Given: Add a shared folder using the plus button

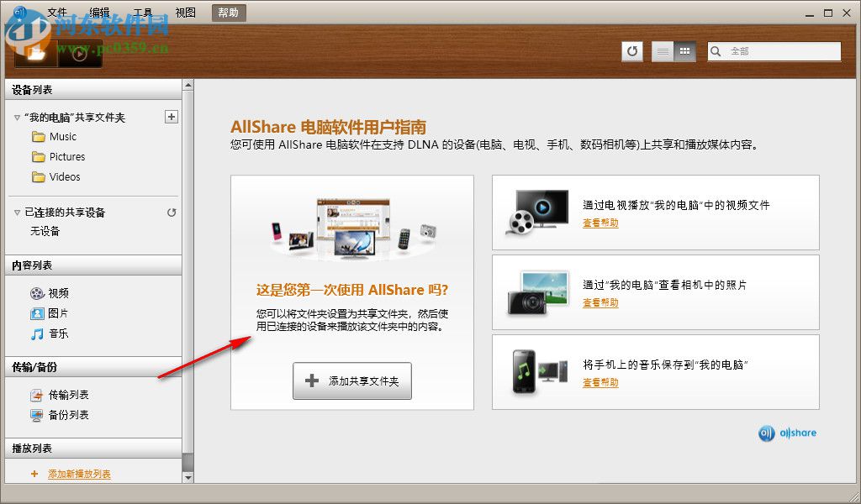Looking at the screenshot, I should click(x=171, y=117).
